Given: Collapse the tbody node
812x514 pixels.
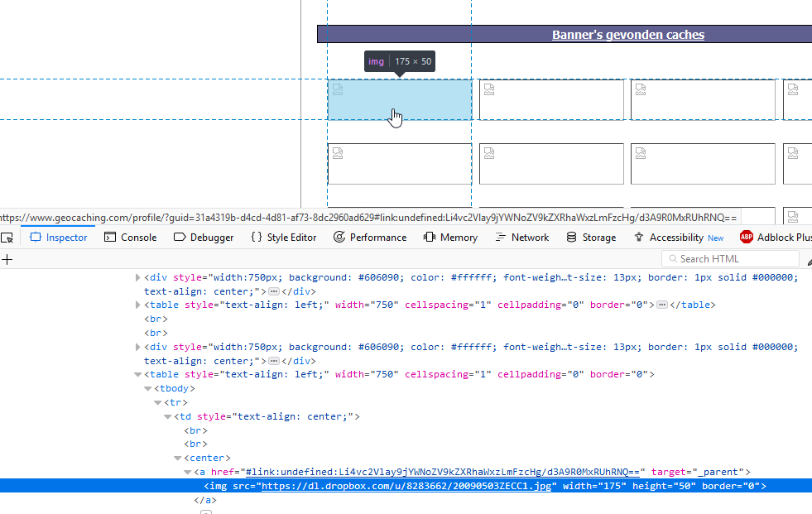Looking at the screenshot, I should point(148,388).
